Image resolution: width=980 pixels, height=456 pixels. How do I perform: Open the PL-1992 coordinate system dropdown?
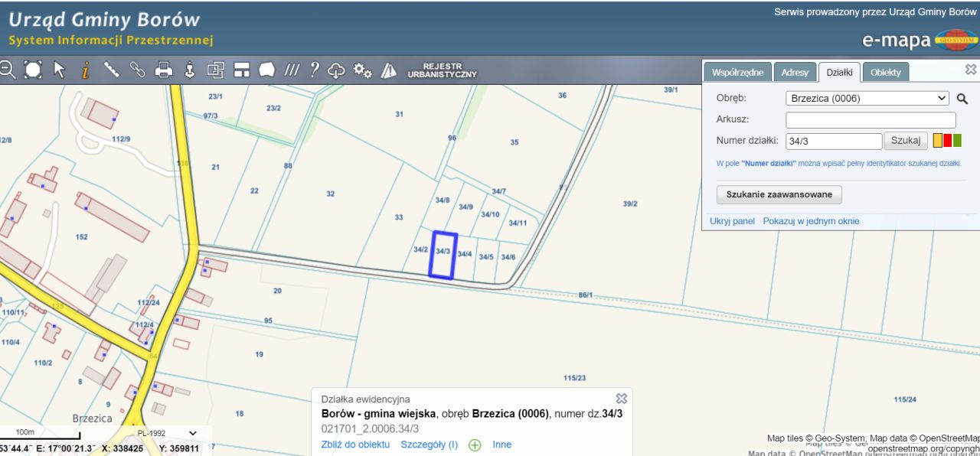point(165,433)
